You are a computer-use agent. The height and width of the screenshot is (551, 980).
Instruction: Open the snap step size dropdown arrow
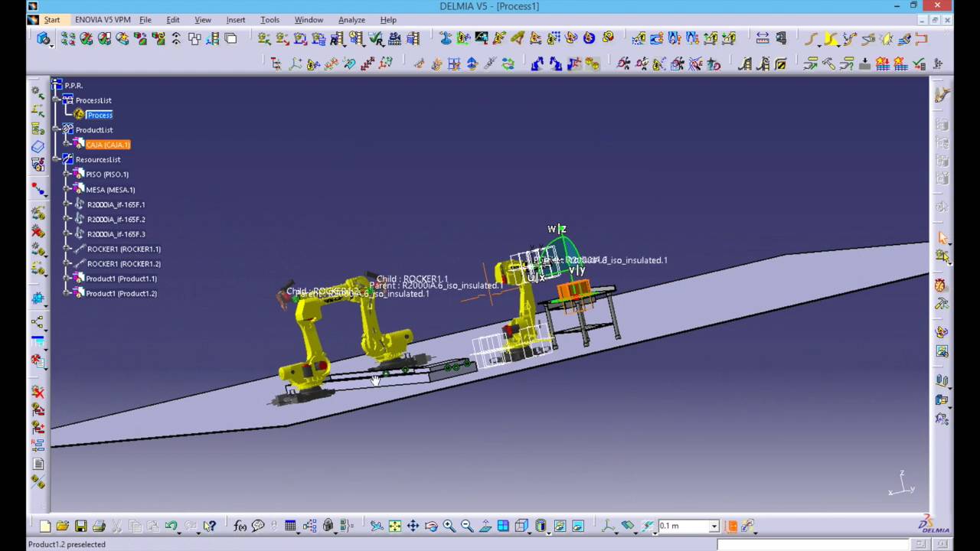(x=714, y=527)
